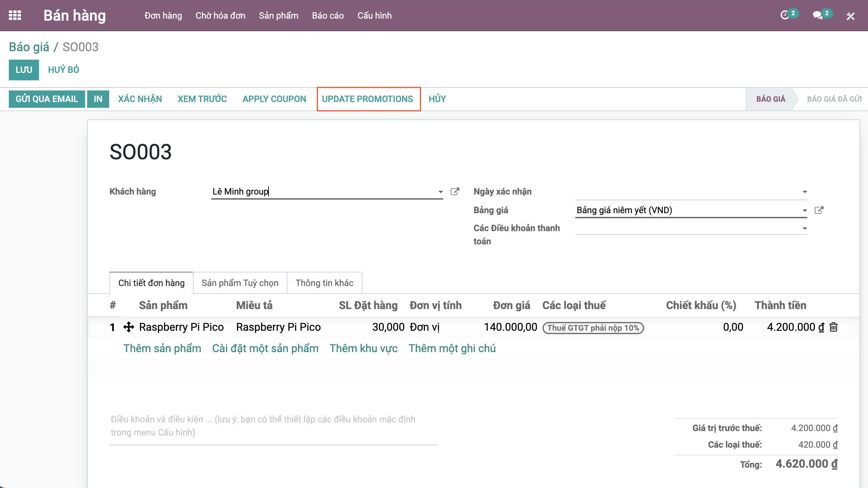Open the apps grid menu icon
The height and width of the screenshot is (488, 868).
pyautogui.click(x=15, y=16)
